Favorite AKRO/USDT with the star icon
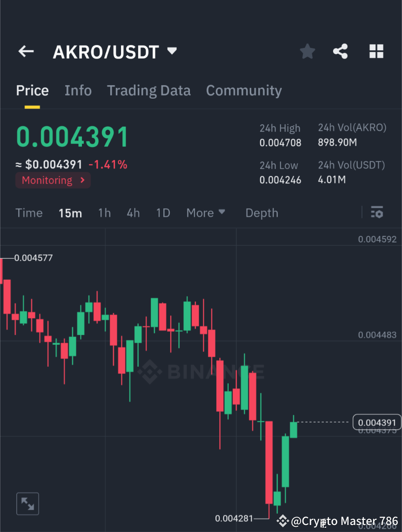This screenshot has width=402, height=532. (x=307, y=51)
